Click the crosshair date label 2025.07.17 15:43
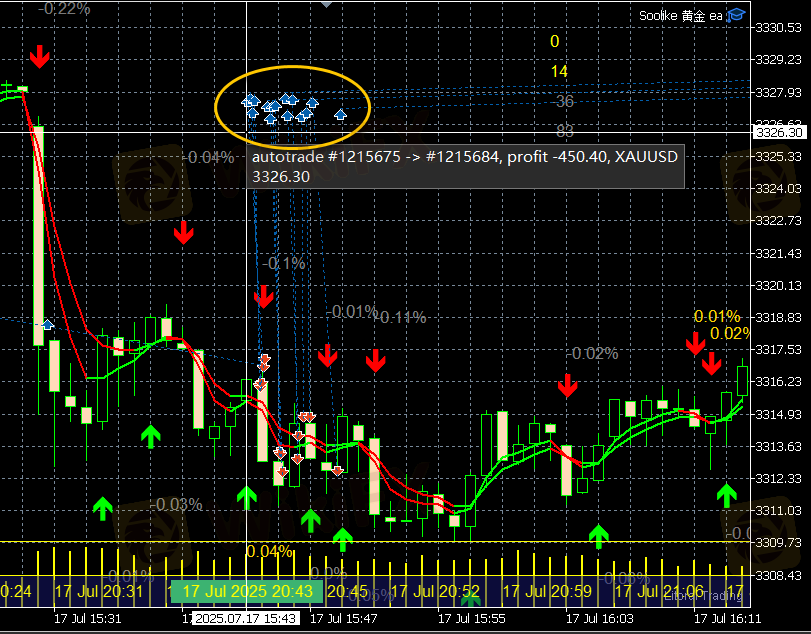The image size is (811, 634). [x=246, y=618]
